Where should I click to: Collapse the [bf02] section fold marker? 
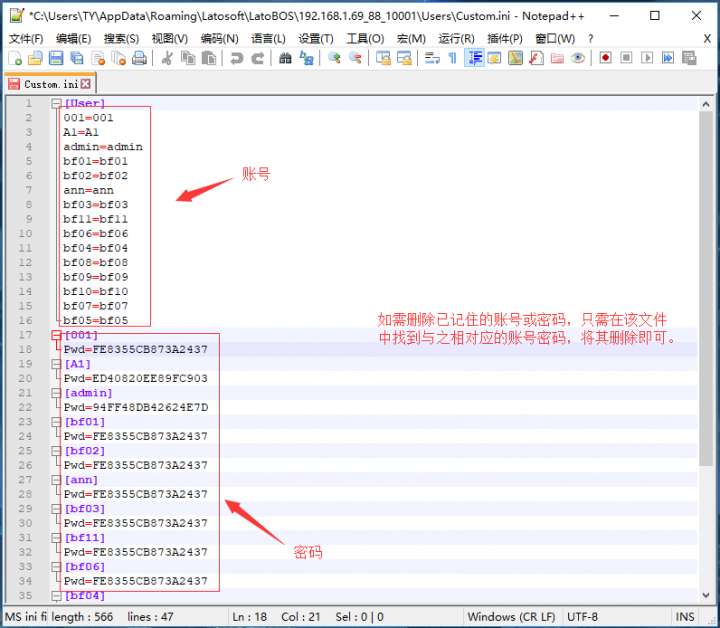pyautogui.click(x=56, y=451)
